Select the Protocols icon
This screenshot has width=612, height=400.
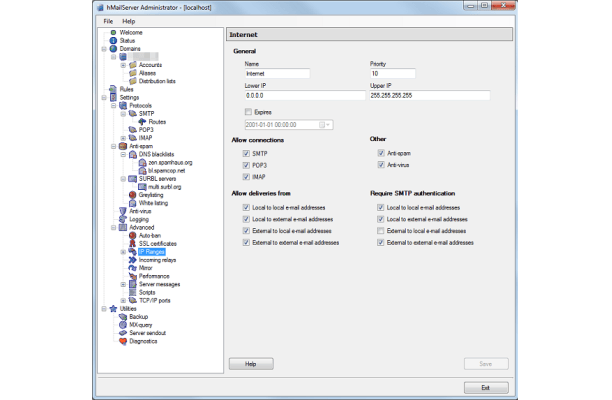click(123, 105)
